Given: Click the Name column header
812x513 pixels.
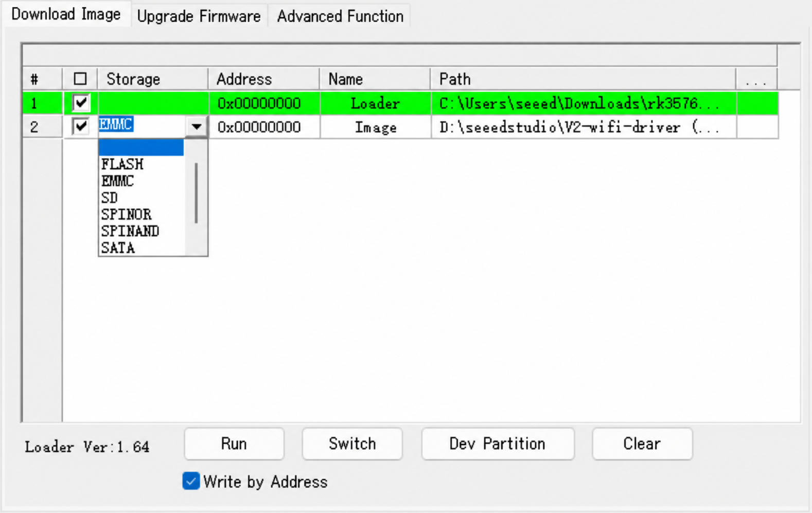Looking at the screenshot, I should (375, 79).
